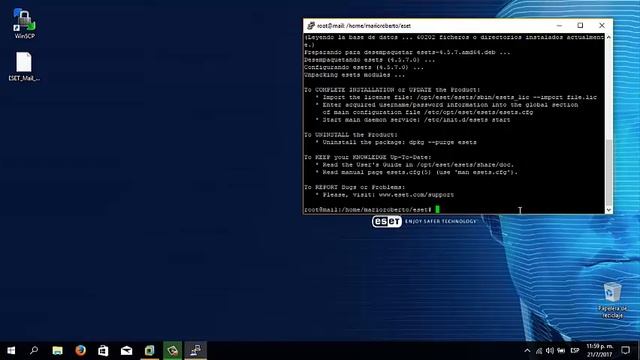
Task: Open the Action Center notifications
Action: click(625, 351)
